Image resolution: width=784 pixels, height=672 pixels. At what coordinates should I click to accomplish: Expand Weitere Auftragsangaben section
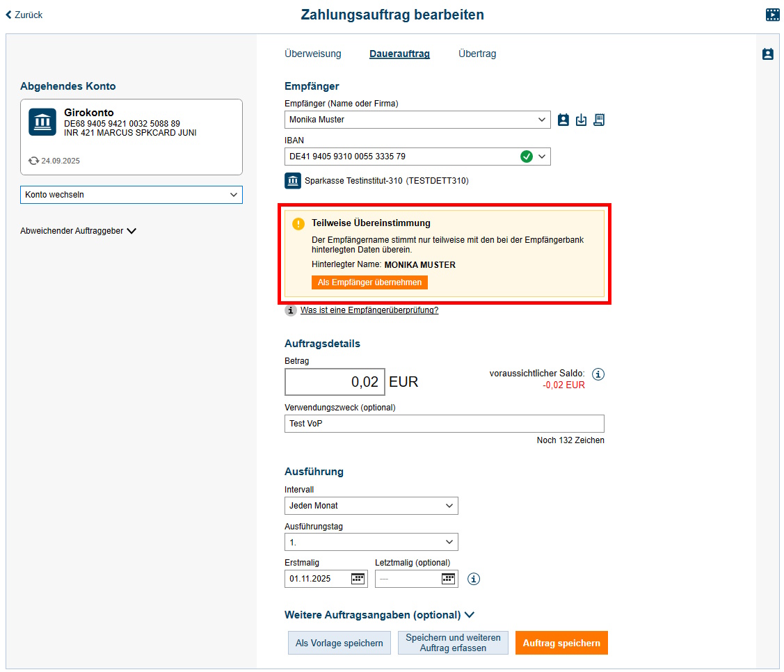pyautogui.click(x=379, y=615)
